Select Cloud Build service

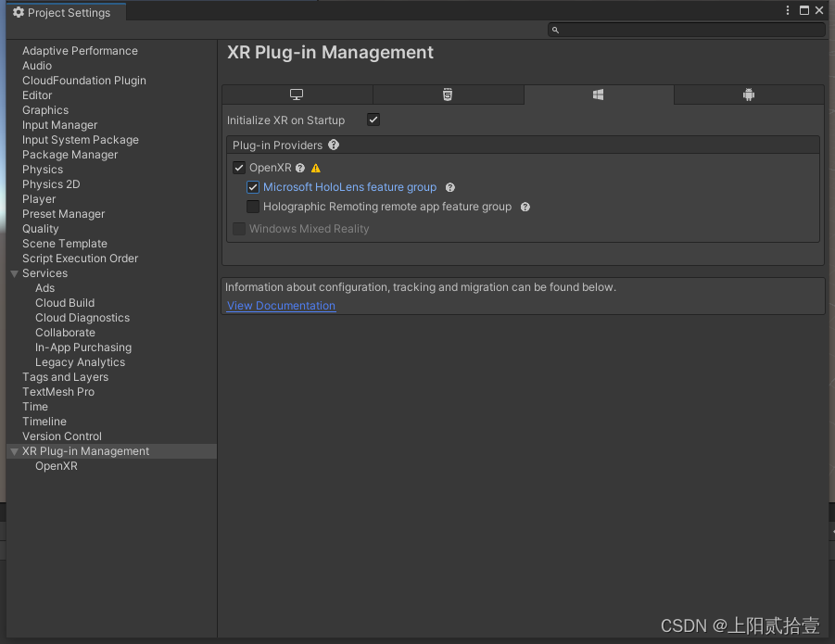click(65, 303)
